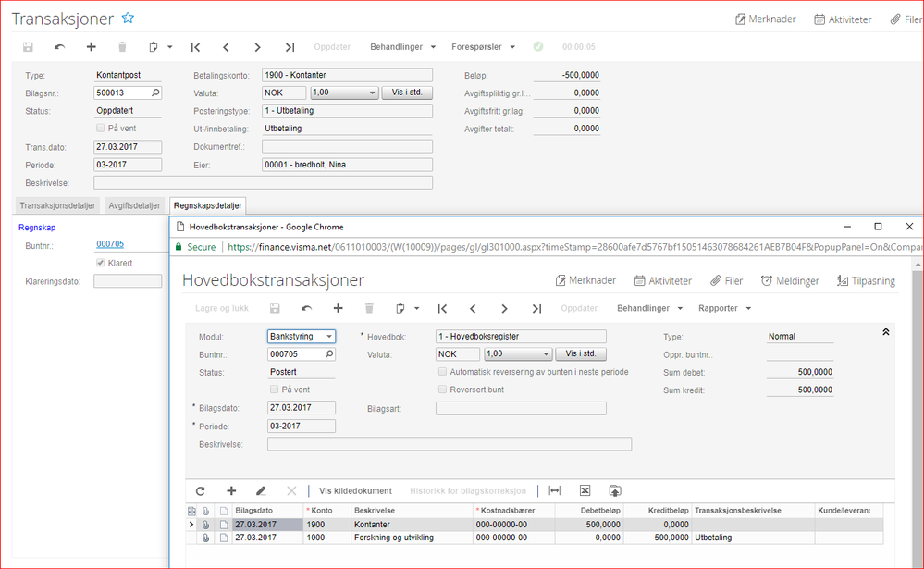Go to next record in Hovedbokstransaksjoner
This screenshot has width=924, height=569.
pos(504,308)
